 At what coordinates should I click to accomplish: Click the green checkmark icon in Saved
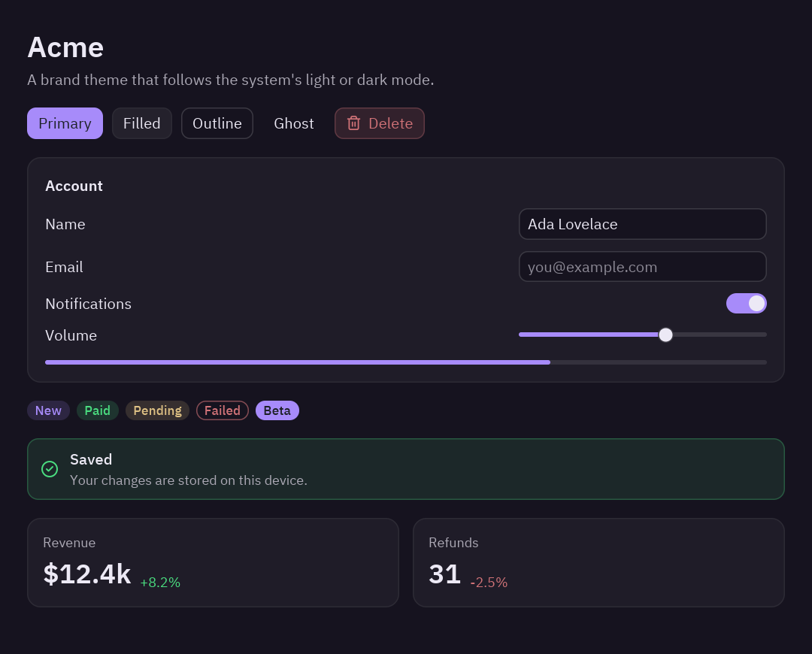click(x=50, y=469)
